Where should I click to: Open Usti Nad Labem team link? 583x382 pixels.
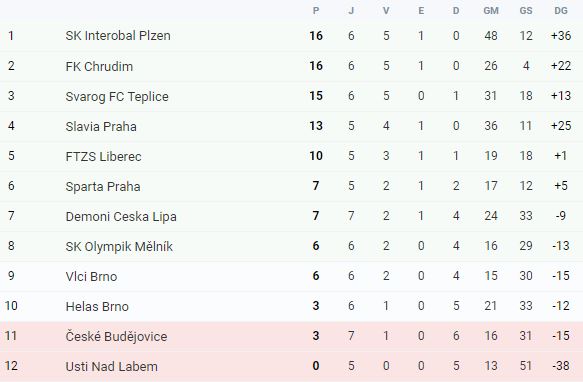pos(112,366)
